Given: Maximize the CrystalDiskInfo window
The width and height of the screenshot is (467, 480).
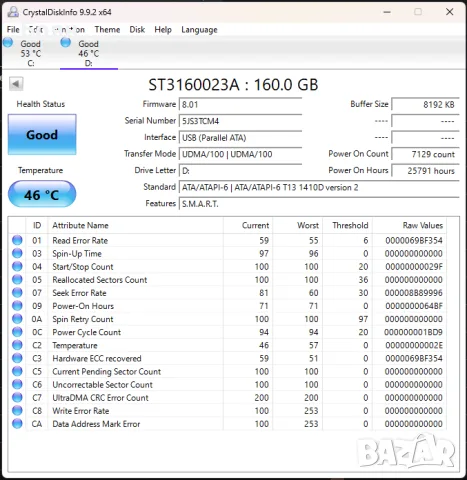Looking at the screenshot, I should 418,12.
